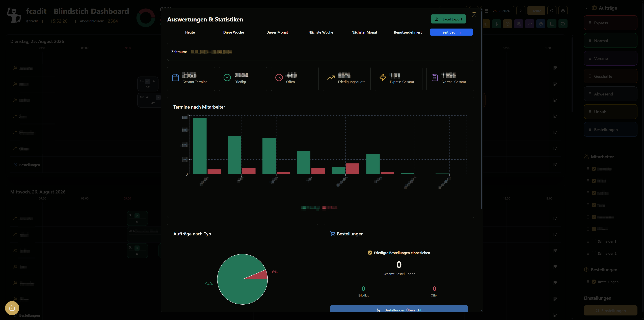Viewport: 644px width, 320px height.
Task: Select the Dieser Monat tab
Action: tap(277, 32)
